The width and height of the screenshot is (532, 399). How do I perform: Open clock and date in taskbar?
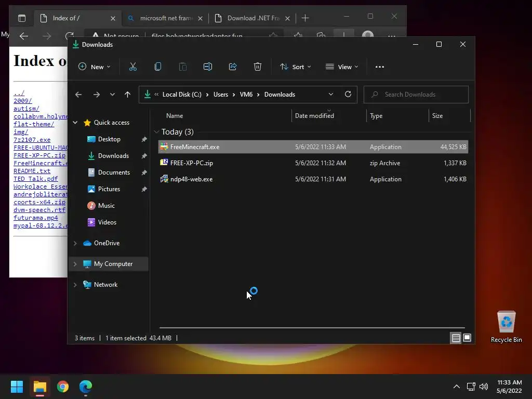click(509, 387)
